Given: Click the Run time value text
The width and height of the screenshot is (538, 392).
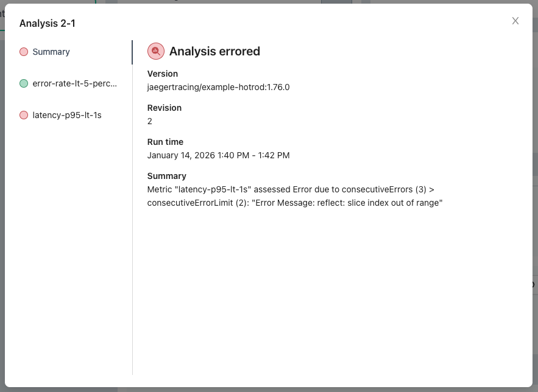Looking at the screenshot, I should [x=219, y=155].
